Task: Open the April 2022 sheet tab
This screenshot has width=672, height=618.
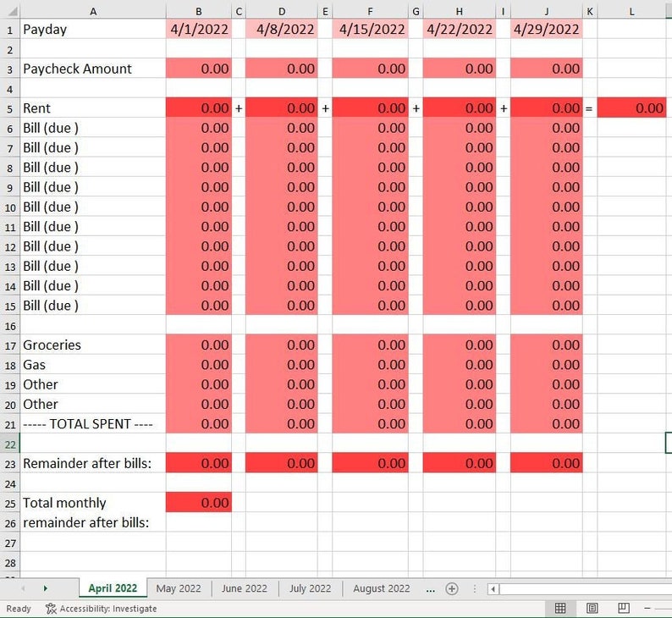Action: point(113,588)
